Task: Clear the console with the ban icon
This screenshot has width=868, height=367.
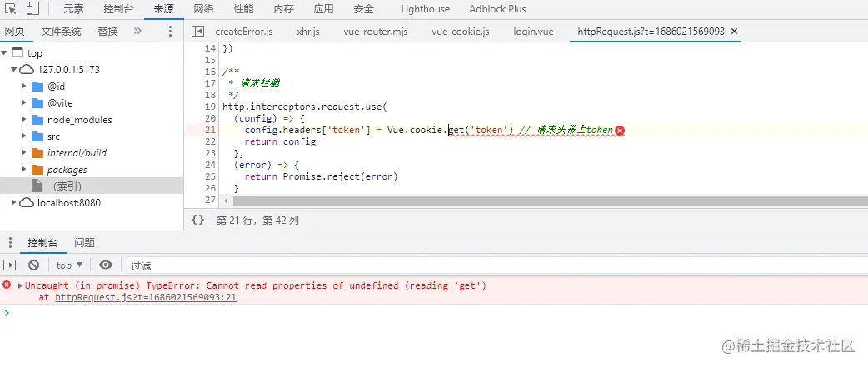Action: 34,265
